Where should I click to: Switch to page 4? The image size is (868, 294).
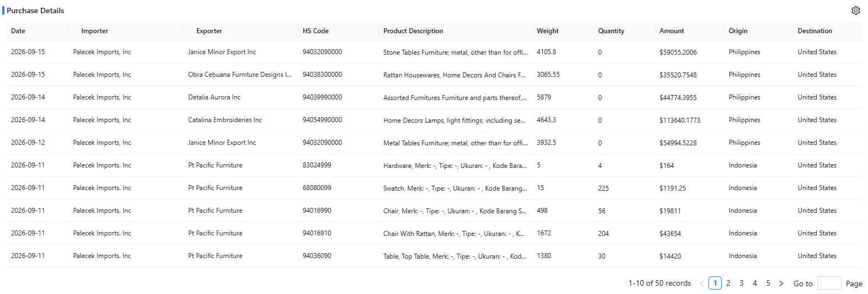[x=755, y=283]
